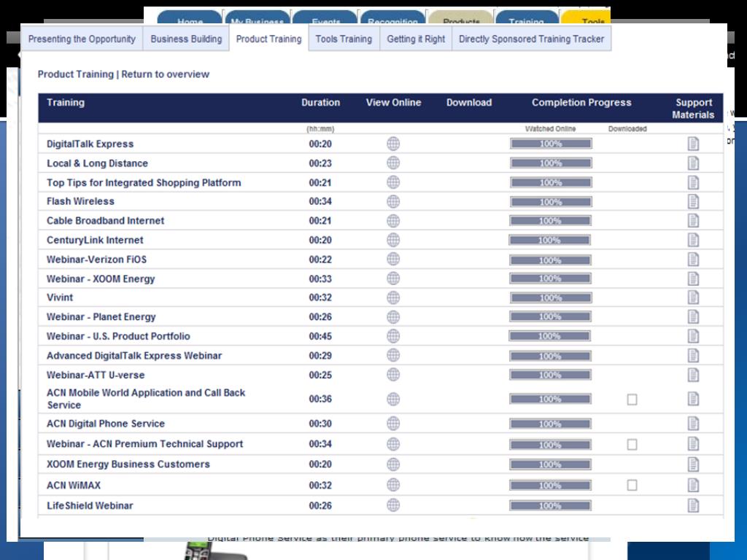Launch Webinar - Planet Energy globe icon

(x=393, y=317)
